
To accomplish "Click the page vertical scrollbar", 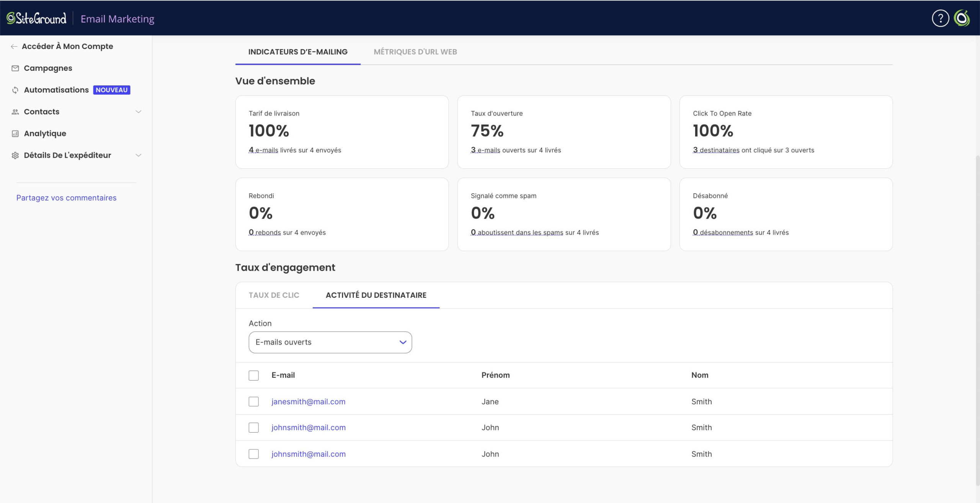I will pos(978,321).
